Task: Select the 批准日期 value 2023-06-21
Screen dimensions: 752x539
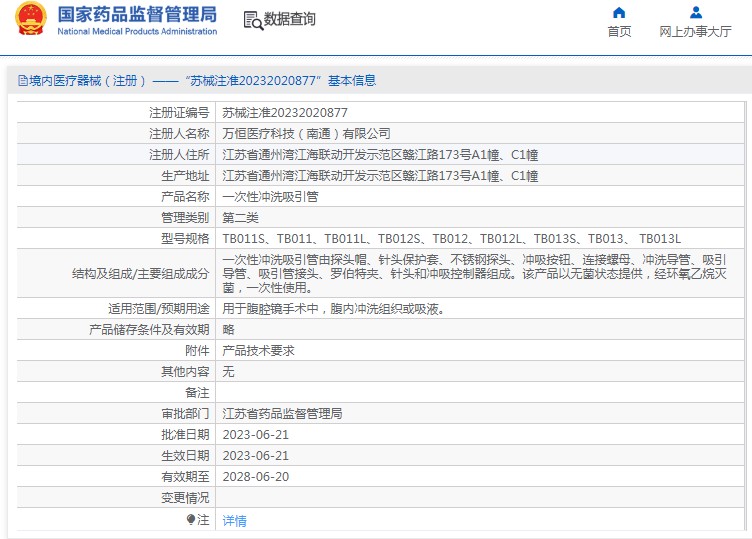Action: (x=256, y=434)
